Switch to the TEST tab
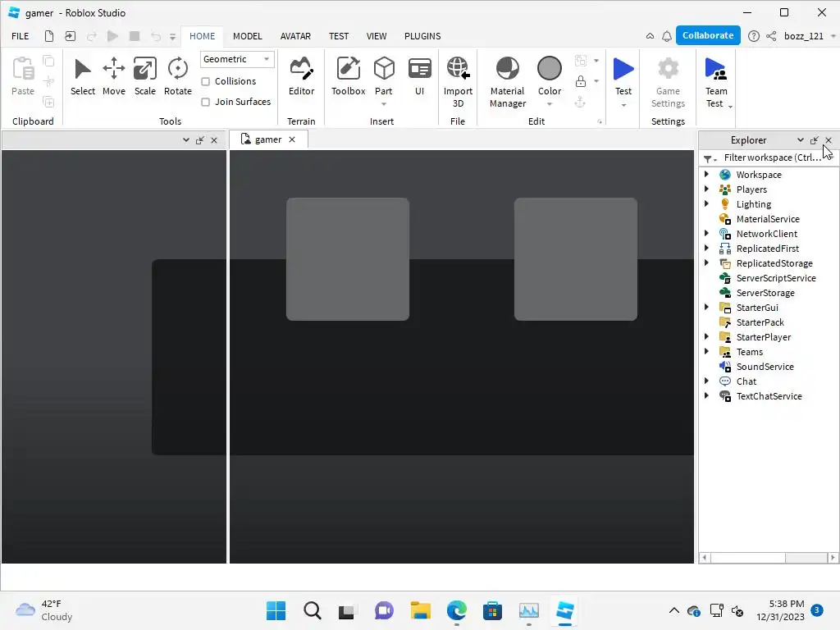Image resolution: width=840 pixels, height=630 pixels. pyautogui.click(x=339, y=36)
